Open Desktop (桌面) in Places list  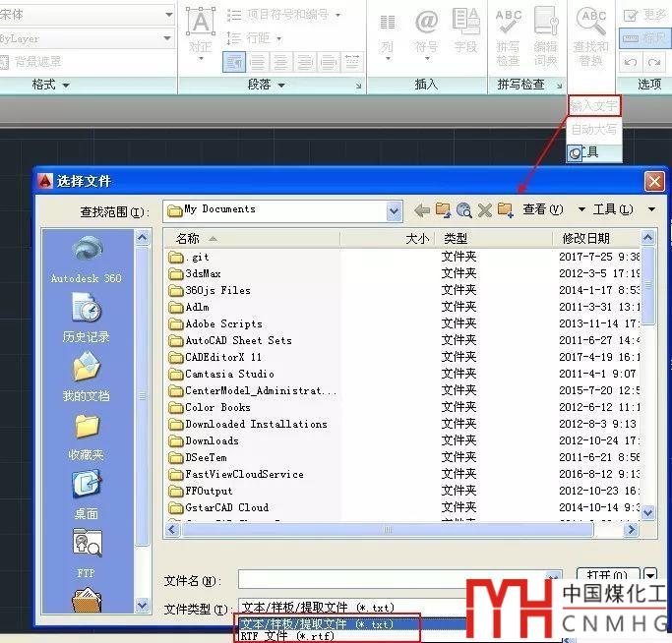pyautogui.click(x=87, y=496)
